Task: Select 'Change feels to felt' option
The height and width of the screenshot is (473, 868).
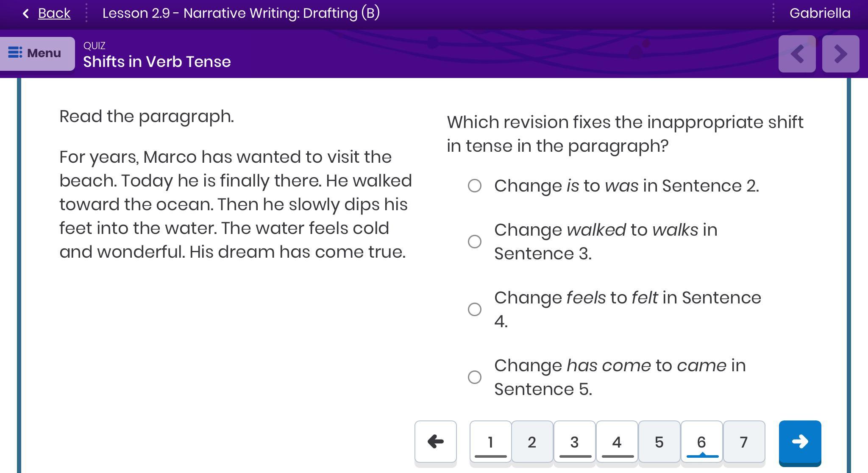Action: (475, 309)
